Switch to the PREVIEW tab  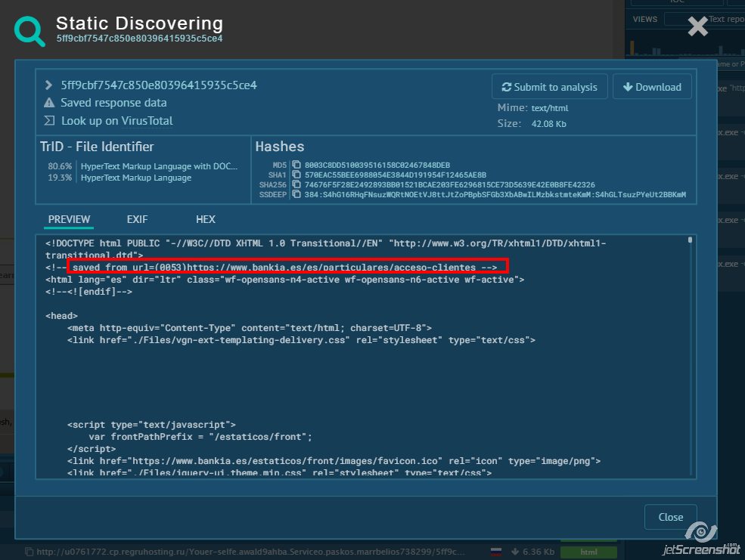click(69, 219)
